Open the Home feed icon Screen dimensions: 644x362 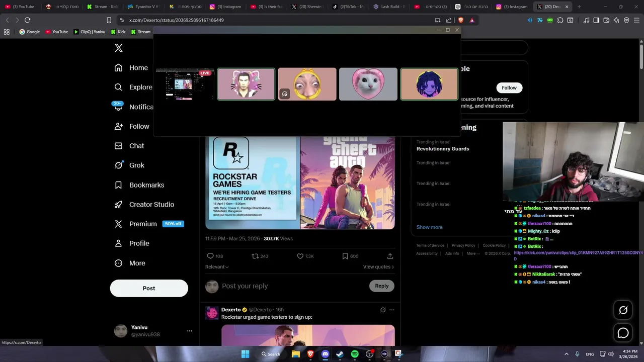click(x=118, y=68)
